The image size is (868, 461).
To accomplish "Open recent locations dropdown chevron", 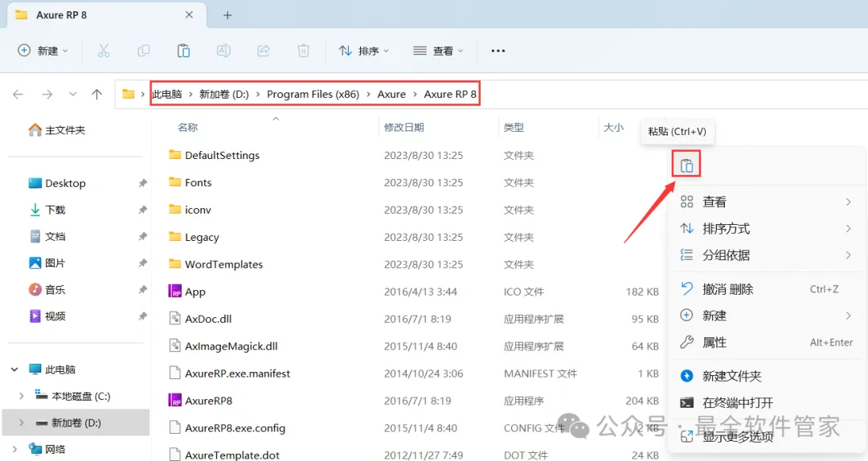I will [x=72, y=95].
